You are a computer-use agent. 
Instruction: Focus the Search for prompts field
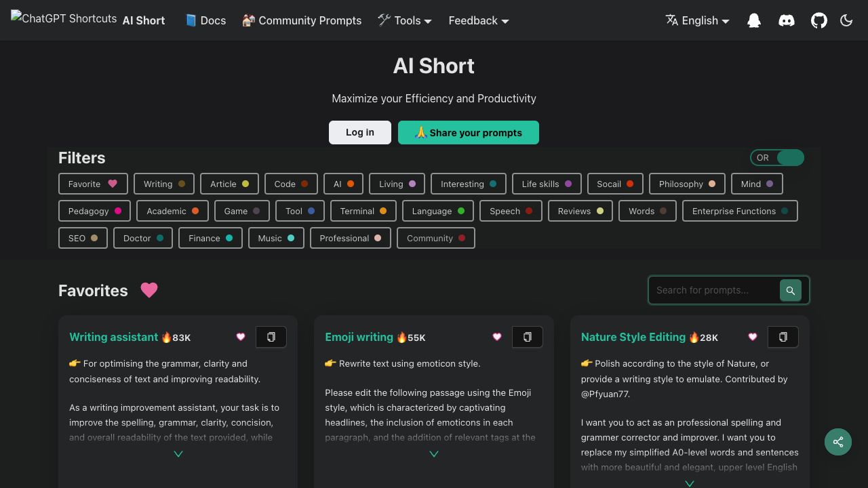(713, 290)
